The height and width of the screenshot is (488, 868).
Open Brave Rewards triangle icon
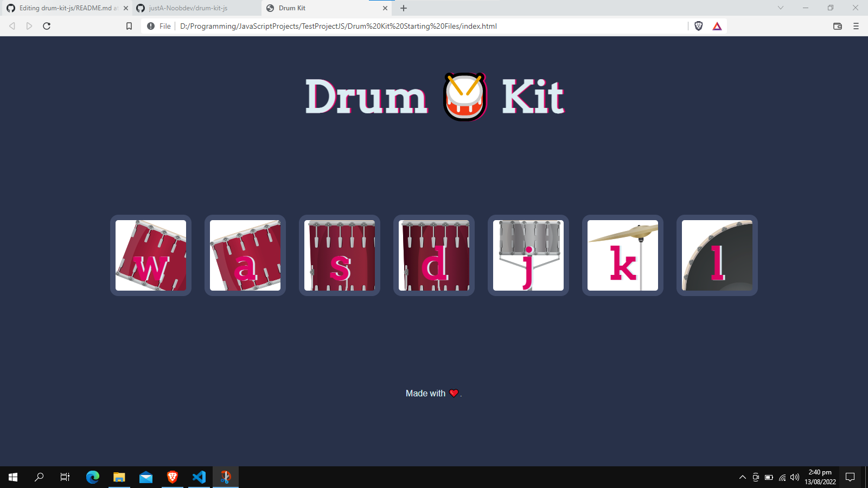[717, 26]
